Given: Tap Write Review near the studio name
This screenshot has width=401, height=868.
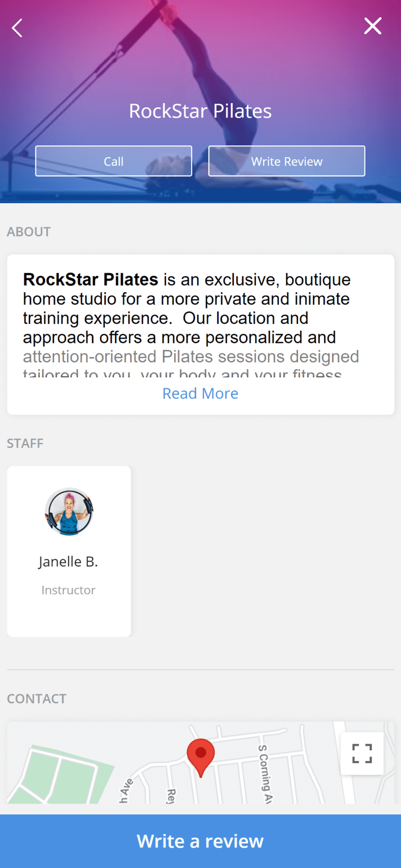Looking at the screenshot, I should (x=286, y=161).
